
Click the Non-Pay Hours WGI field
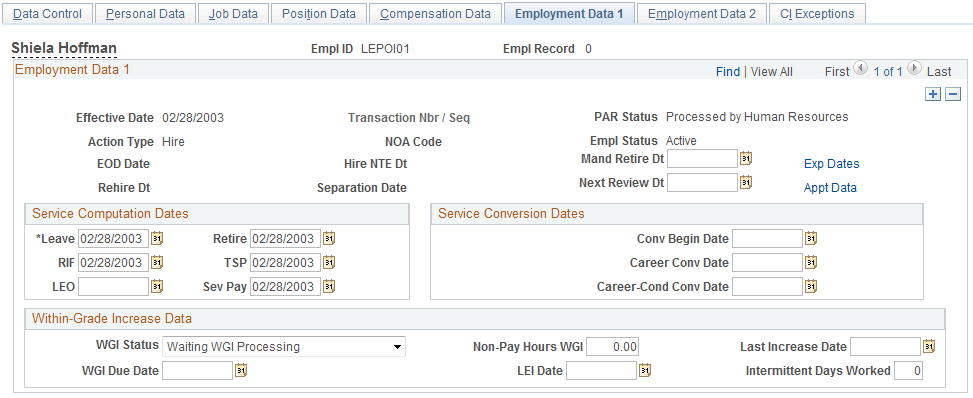click(x=612, y=346)
